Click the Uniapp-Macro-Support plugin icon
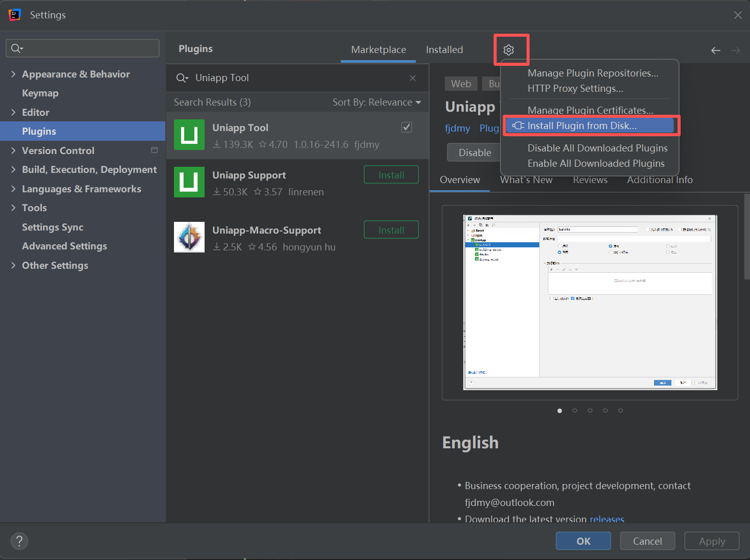 (189, 237)
